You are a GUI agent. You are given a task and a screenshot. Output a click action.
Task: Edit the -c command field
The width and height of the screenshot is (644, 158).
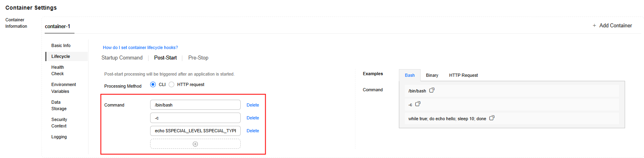pos(195,118)
